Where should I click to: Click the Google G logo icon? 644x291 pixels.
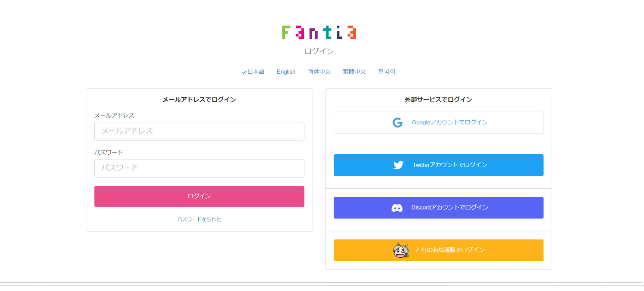[397, 123]
